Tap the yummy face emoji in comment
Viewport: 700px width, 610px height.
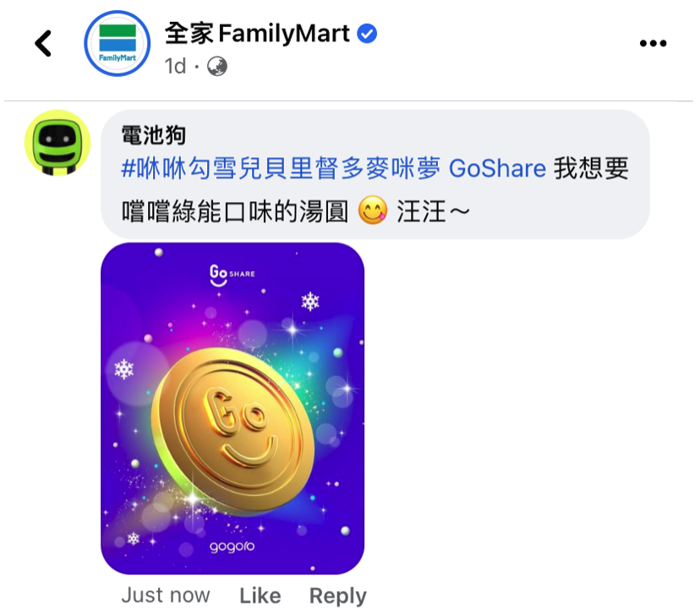tap(372, 210)
